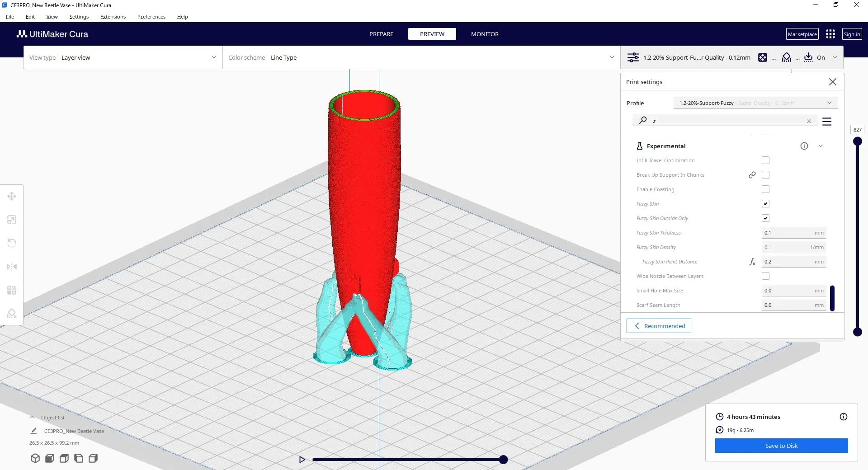The image size is (868, 470).
Task: Open the Settings menu
Action: pyautogui.click(x=79, y=17)
